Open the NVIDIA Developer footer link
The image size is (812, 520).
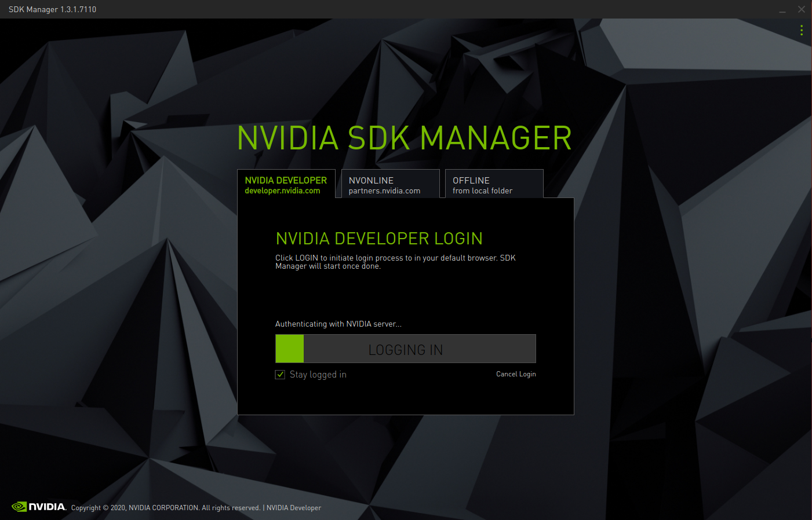tap(294, 508)
